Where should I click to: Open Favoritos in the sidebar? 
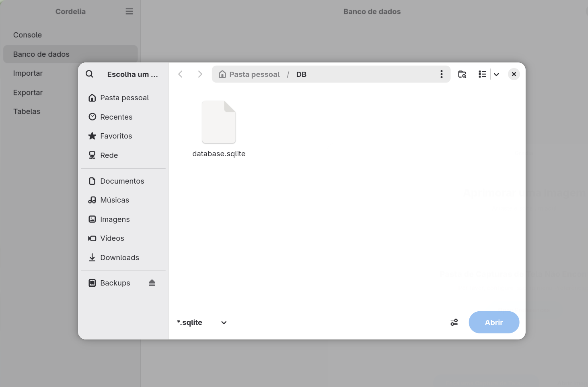123,136
